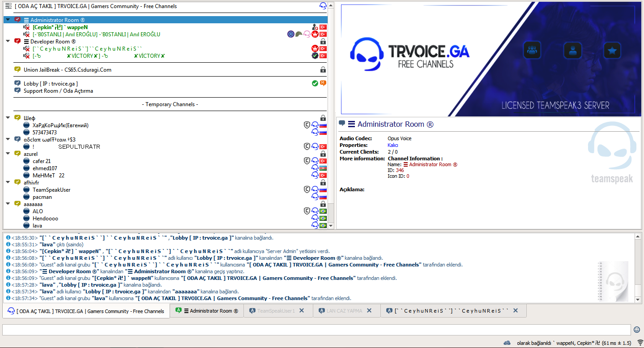Collapse the Developer Room channel
Screen dimensions: 644x348
point(8,41)
